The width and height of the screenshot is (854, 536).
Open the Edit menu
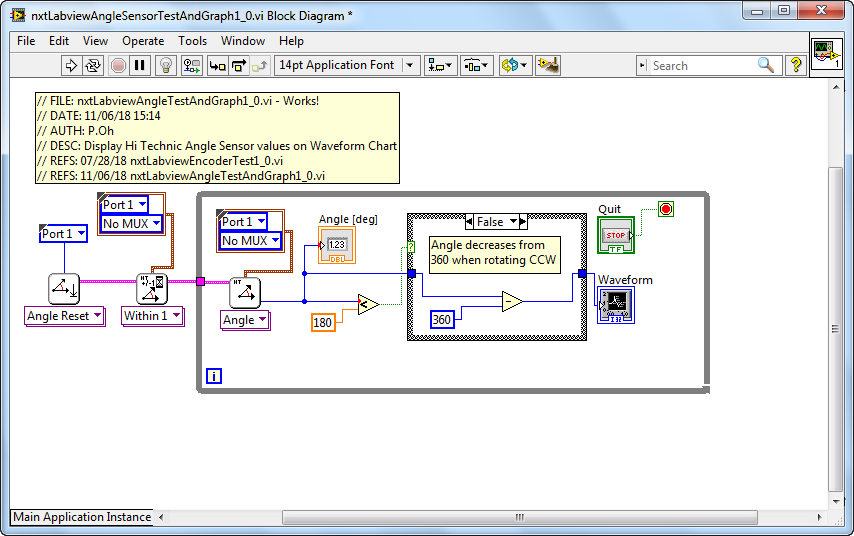tap(59, 41)
